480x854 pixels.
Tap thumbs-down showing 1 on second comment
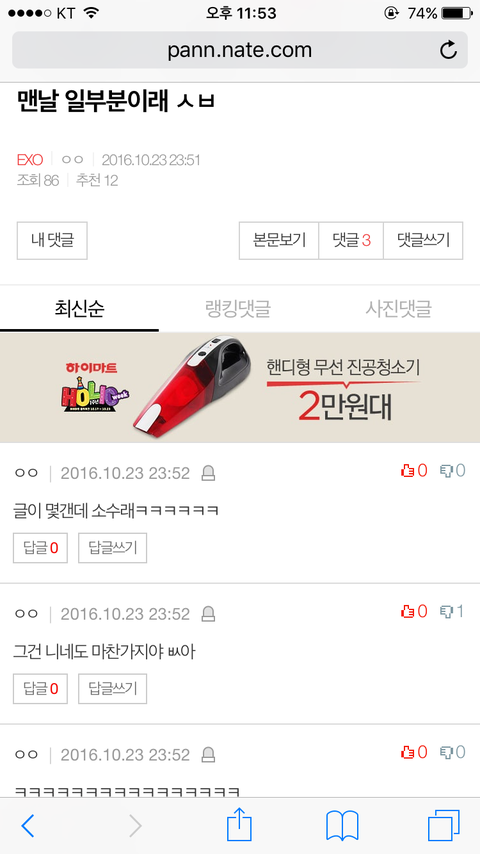pyautogui.click(x=453, y=612)
